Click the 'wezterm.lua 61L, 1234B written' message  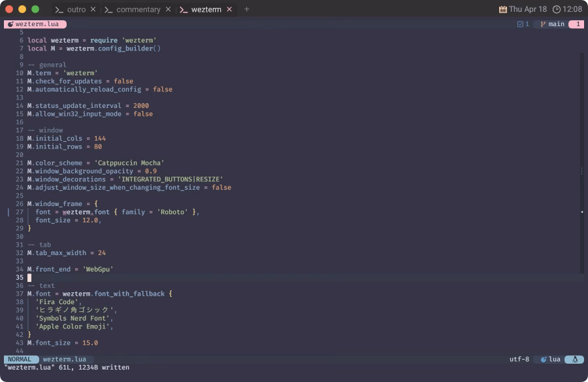click(x=67, y=368)
